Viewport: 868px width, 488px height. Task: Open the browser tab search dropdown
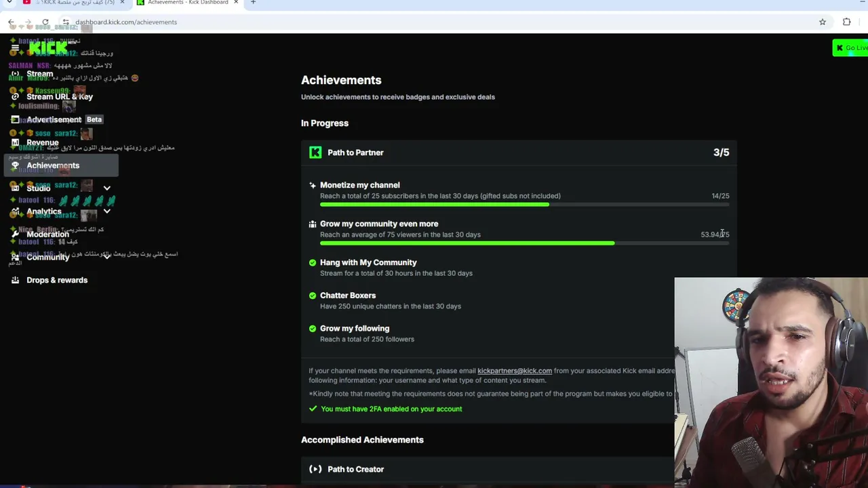pyautogui.click(x=9, y=3)
